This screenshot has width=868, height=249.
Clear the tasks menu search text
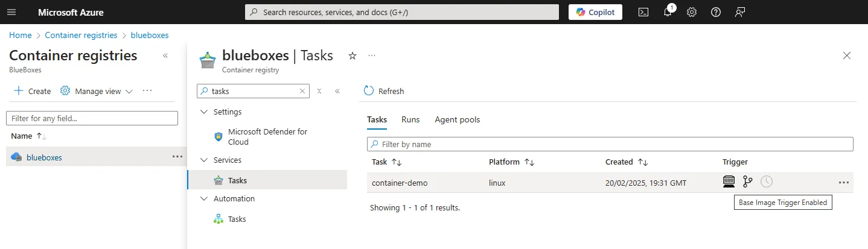(302, 91)
